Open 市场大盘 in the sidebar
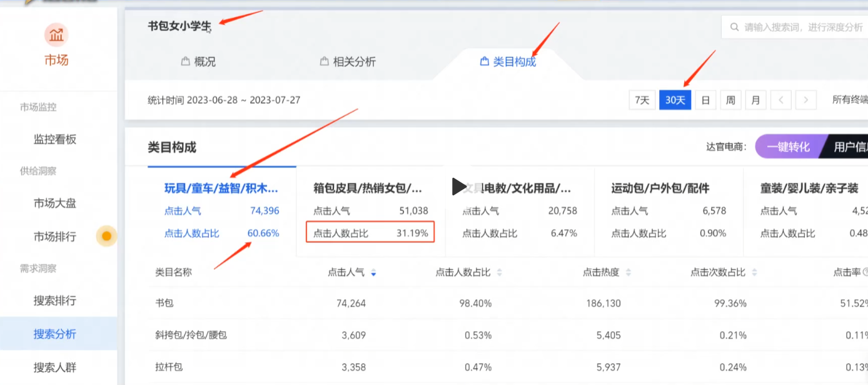This screenshot has height=385, width=868. click(55, 203)
